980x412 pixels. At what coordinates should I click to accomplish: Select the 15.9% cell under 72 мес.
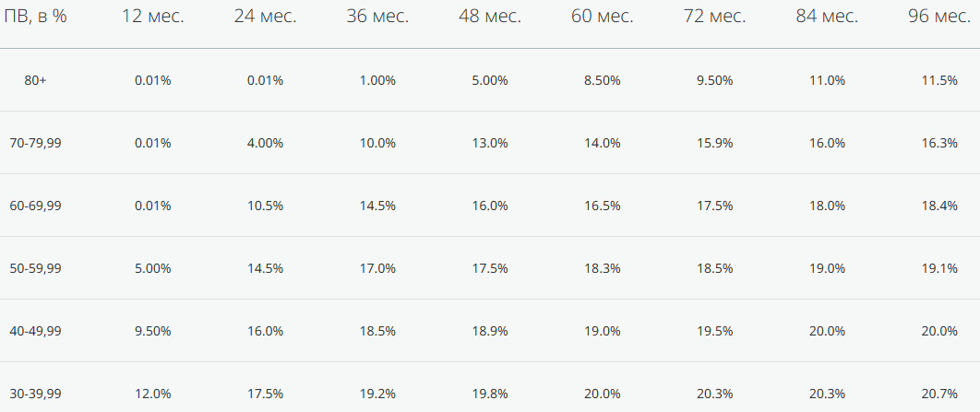(715, 143)
